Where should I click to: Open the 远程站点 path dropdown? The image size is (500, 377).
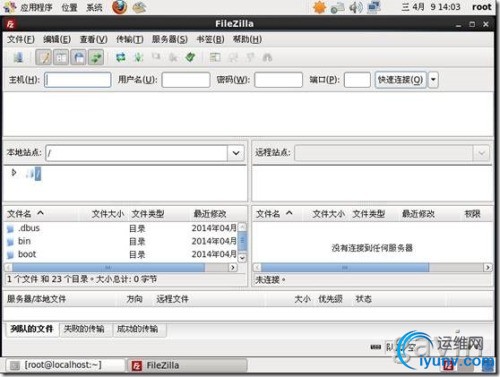pyautogui.click(x=481, y=153)
